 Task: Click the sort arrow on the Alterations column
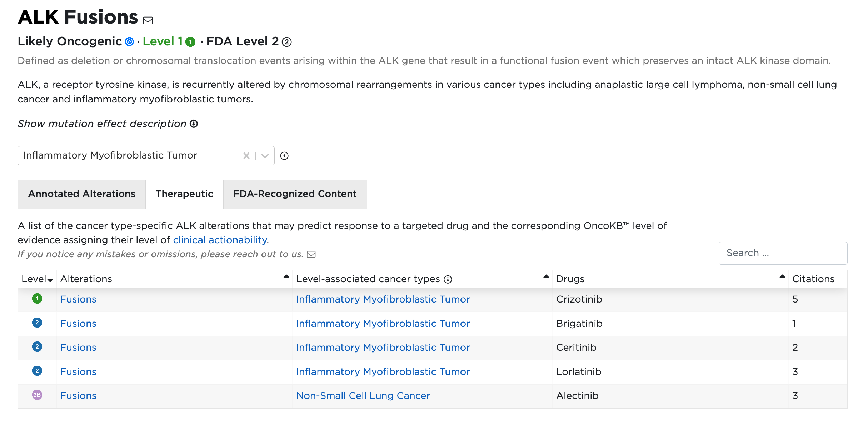tap(285, 276)
